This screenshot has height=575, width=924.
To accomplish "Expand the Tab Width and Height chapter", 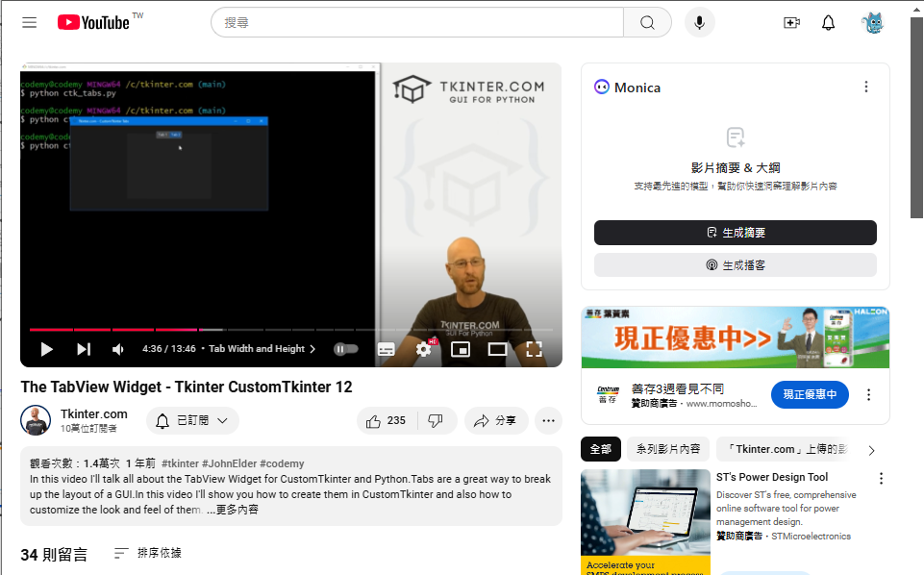I will pos(262,349).
